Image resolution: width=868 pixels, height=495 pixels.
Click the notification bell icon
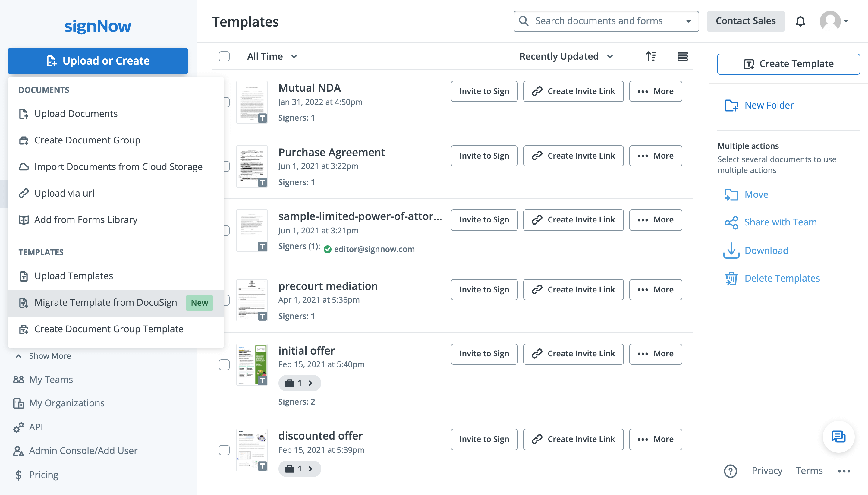(800, 21)
